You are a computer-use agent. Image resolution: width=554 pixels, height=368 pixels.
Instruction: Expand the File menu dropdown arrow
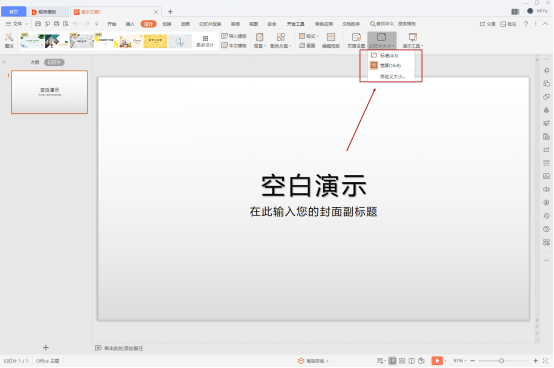pos(26,24)
